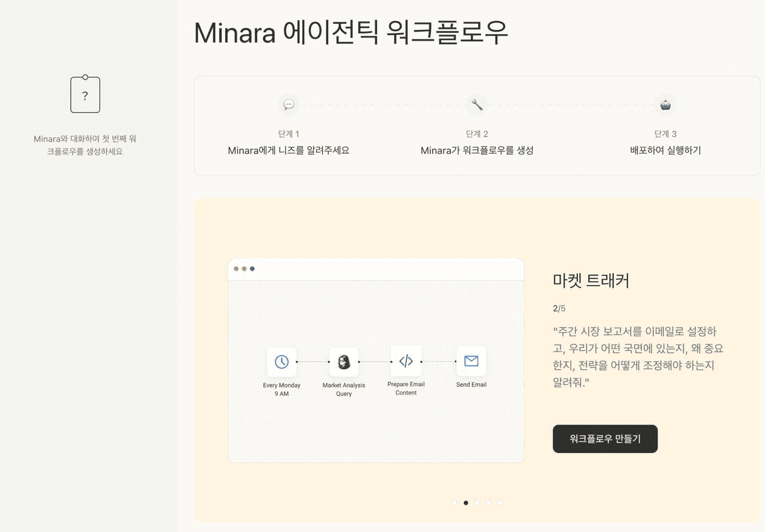Click the sidebar text about creating first workflow
Screen dimensions: 765x532
tap(85, 145)
